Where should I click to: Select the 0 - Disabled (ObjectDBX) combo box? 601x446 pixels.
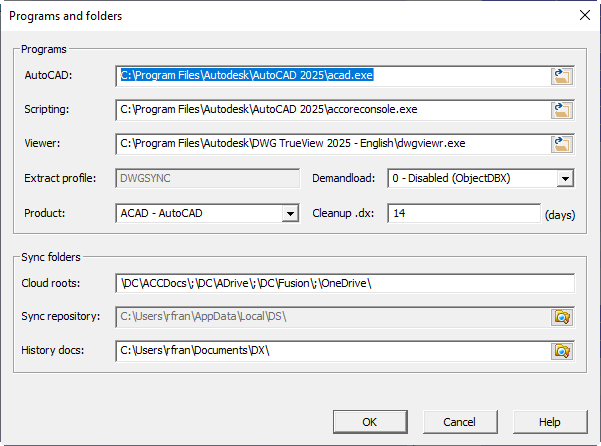(481, 178)
